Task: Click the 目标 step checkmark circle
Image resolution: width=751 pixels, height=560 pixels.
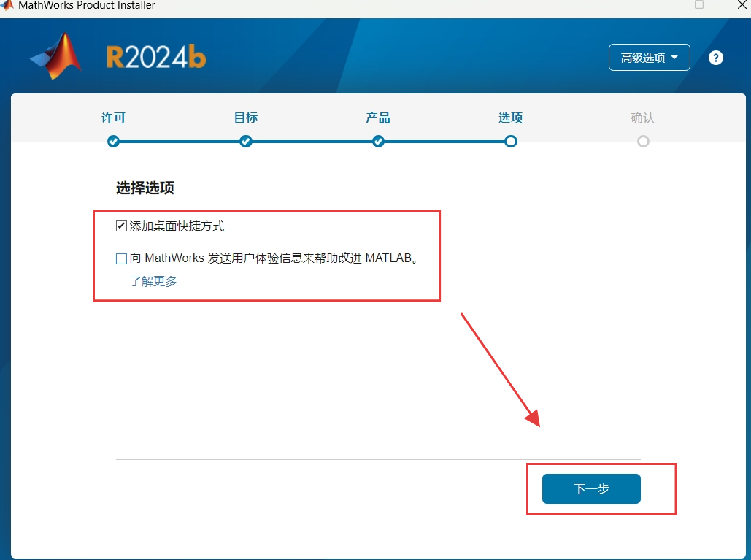Action: (246, 141)
